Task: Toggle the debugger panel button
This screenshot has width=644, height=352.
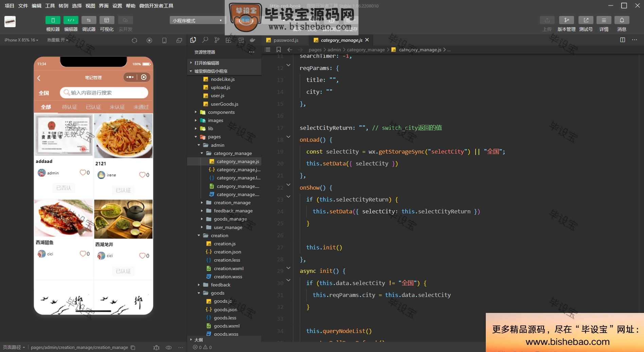Action: (89, 20)
